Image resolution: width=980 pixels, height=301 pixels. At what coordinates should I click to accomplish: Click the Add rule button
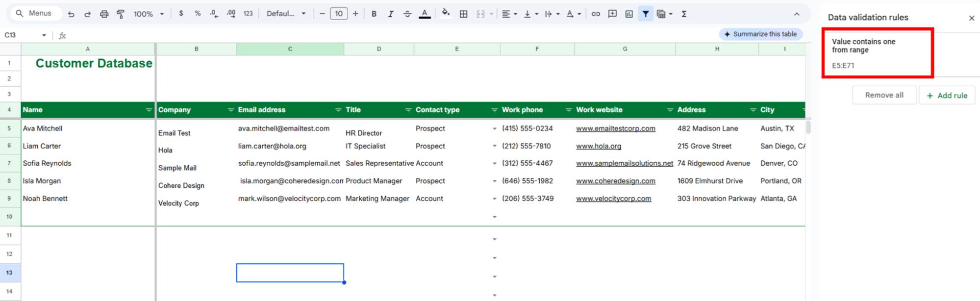pos(947,95)
